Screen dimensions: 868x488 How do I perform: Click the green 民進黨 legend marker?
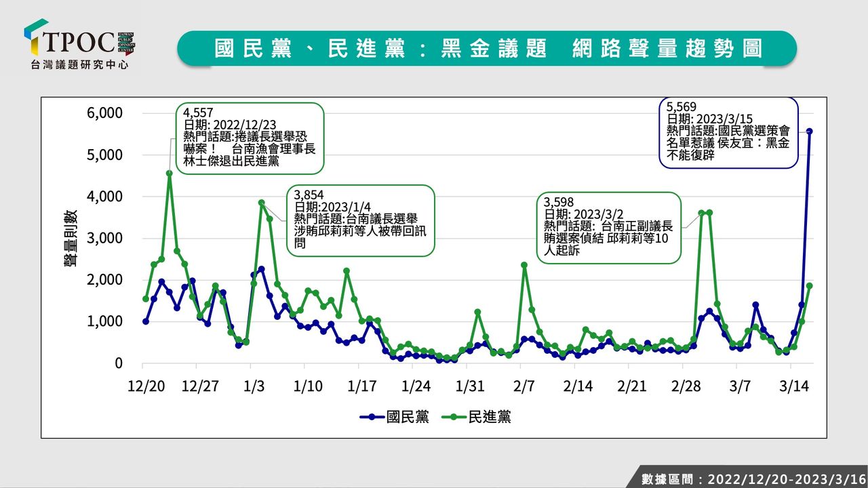pyautogui.click(x=454, y=418)
